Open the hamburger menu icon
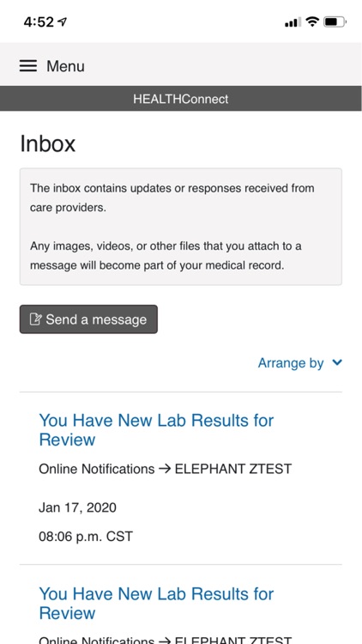The image size is (362, 644). point(28,66)
